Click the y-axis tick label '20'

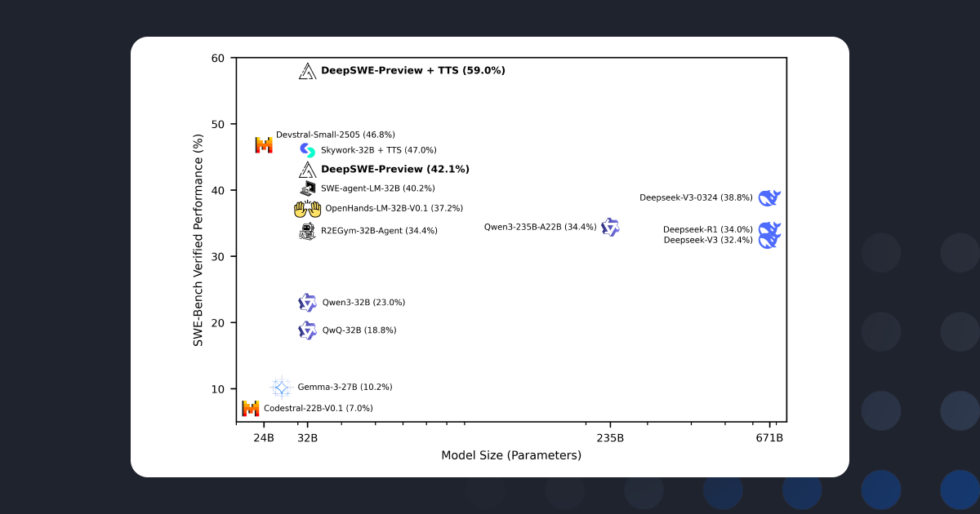[217, 322]
